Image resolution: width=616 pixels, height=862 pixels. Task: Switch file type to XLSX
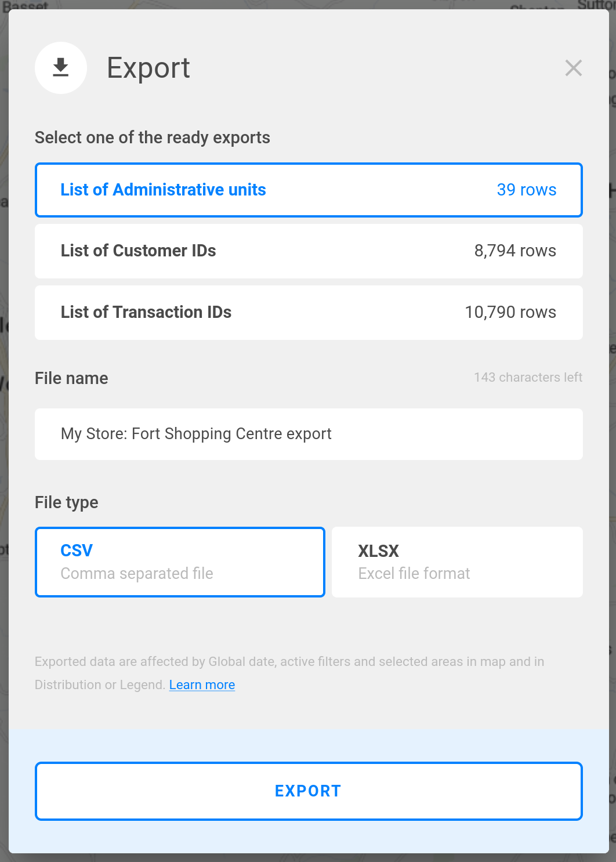click(457, 562)
